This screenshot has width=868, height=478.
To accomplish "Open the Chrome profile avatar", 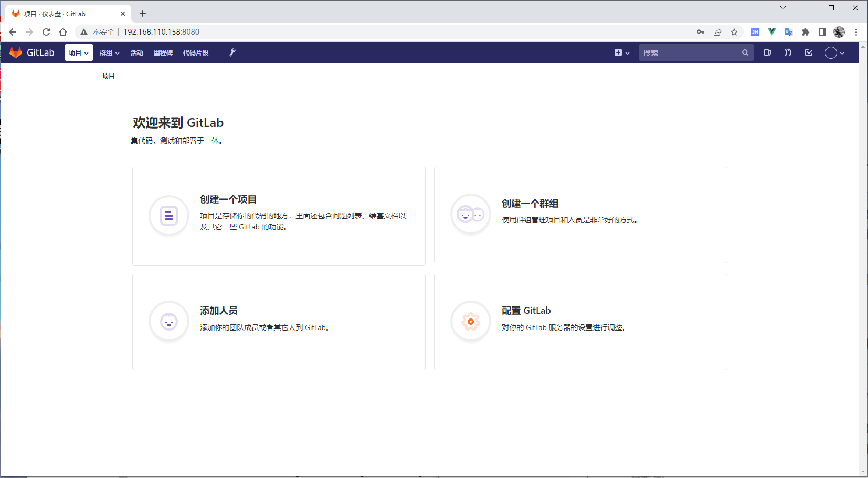I will 839,32.
